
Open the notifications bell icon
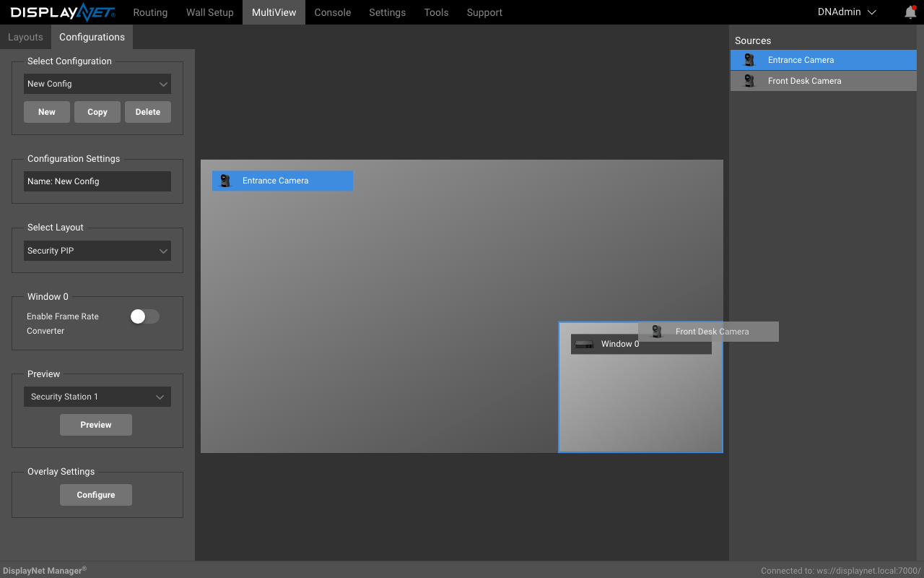pyautogui.click(x=910, y=12)
